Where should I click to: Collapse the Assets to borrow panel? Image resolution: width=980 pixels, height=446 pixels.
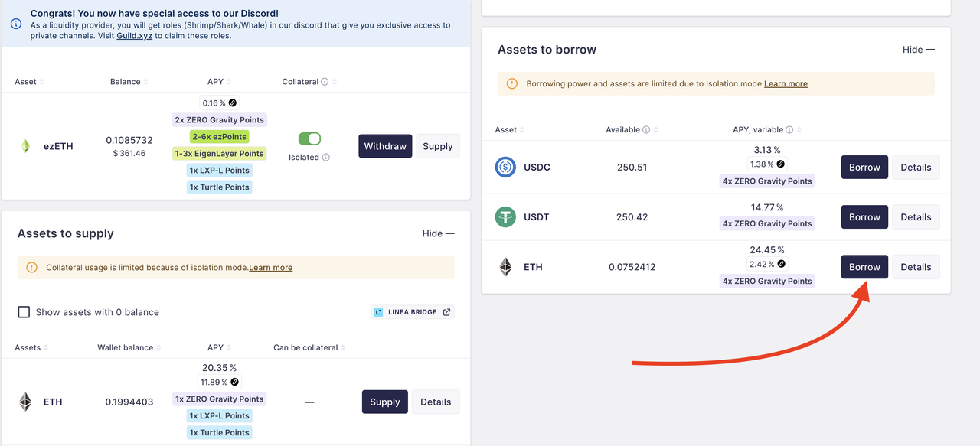919,50
